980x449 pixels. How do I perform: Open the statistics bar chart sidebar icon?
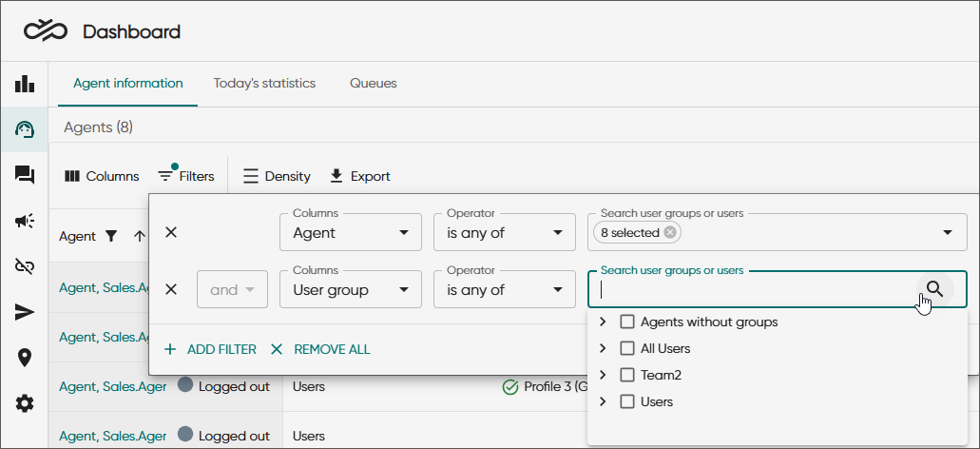(x=25, y=84)
